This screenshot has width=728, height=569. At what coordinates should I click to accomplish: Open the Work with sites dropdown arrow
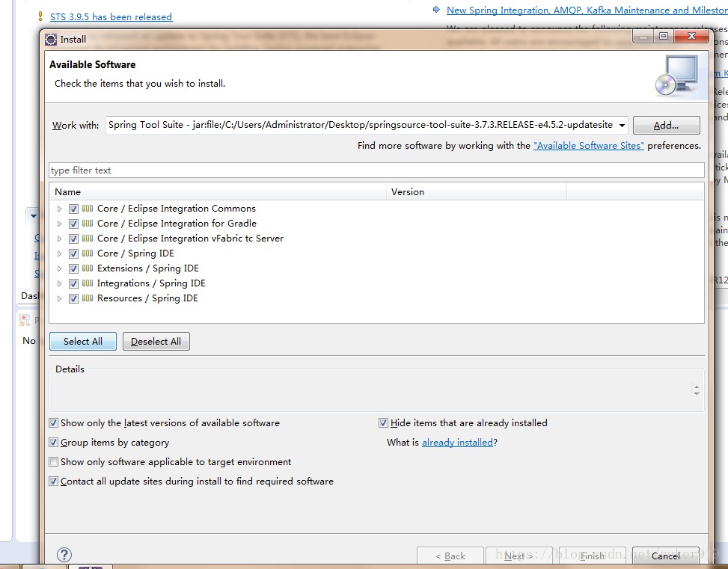pyautogui.click(x=622, y=126)
